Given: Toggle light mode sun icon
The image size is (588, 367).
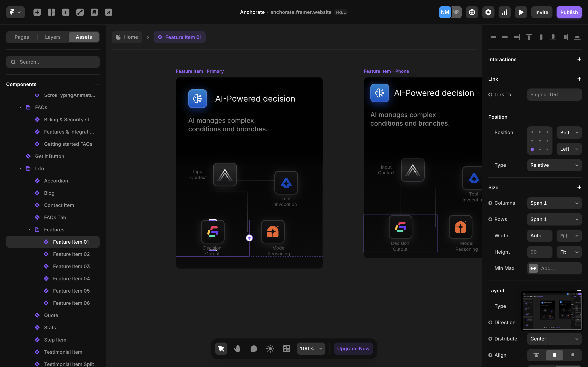Looking at the screenshot, I should click(x=270, y=349).
